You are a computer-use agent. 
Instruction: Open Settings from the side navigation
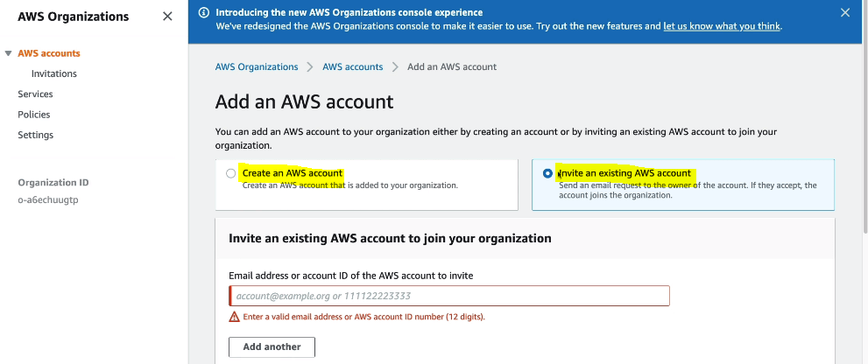tap(35, 135)
